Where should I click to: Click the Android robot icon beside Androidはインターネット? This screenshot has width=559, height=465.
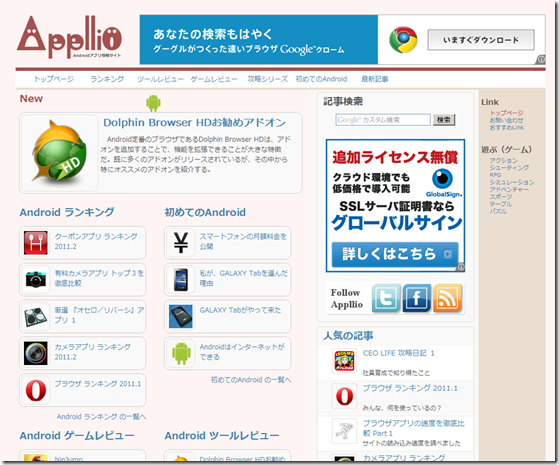(x=181, y=353)
